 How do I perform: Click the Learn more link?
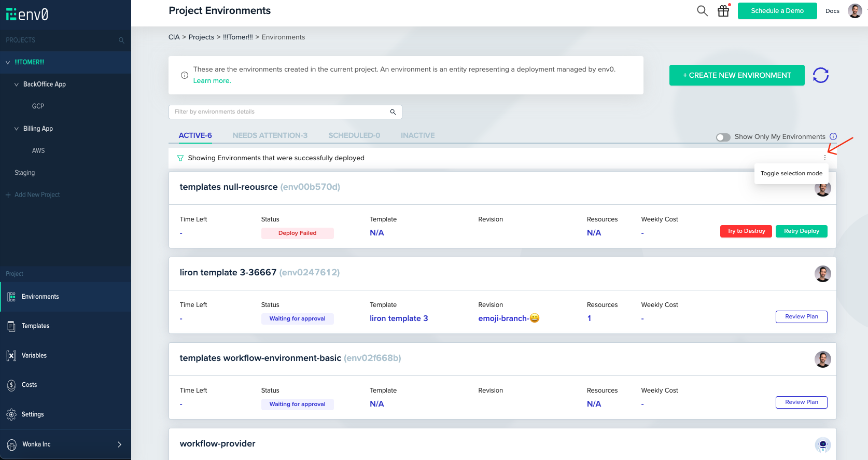(x=212, y=81)
